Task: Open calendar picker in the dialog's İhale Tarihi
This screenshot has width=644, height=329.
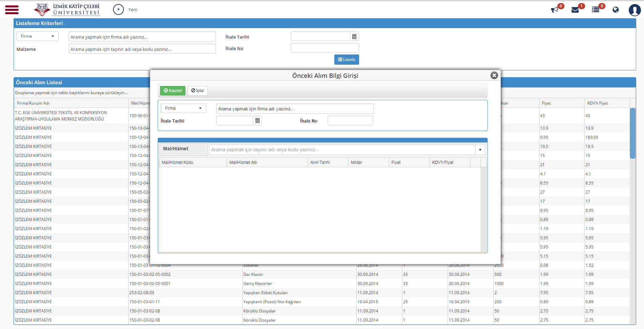Action: point(258,120)
